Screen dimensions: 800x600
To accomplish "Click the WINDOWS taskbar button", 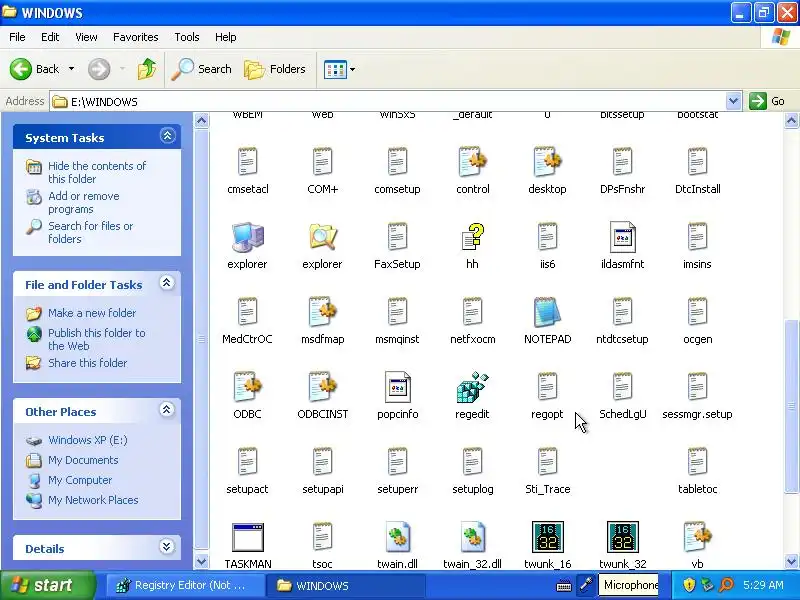I will click(347, 585).
